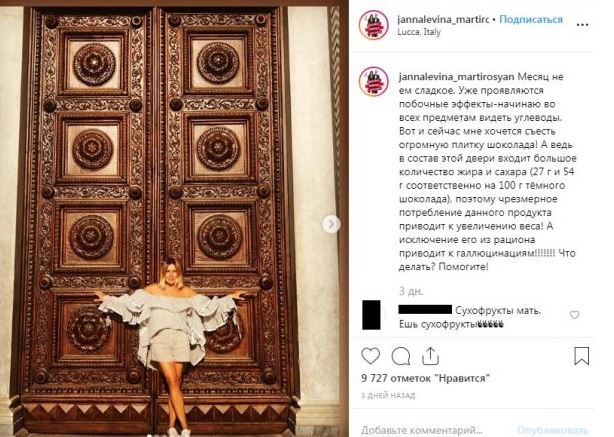Open the 3 дн. caption timestamp

[411, 291]
